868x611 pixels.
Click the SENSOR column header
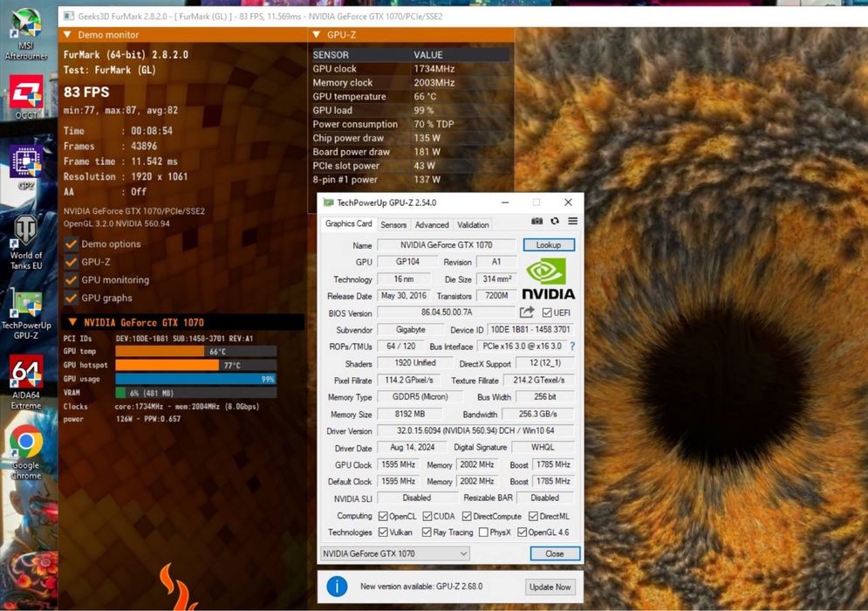[331, 55]
